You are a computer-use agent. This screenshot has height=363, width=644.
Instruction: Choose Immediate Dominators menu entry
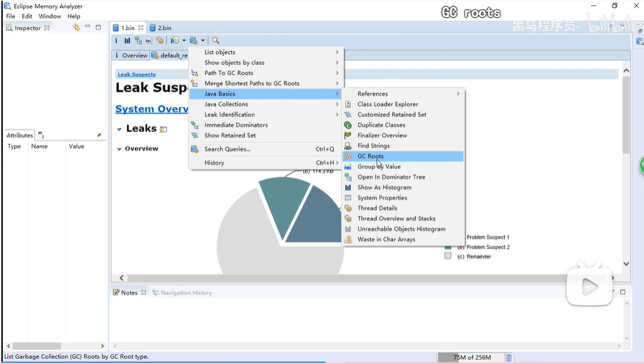[265, 125]
